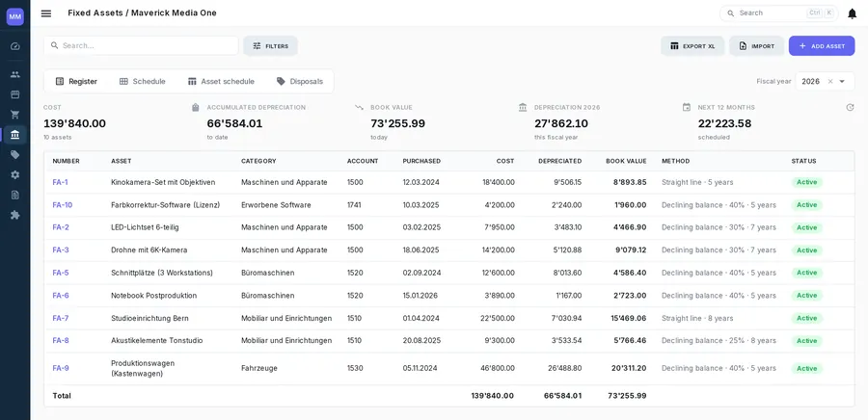Select the bank accounting sidebar icon

tap(14, 134)
